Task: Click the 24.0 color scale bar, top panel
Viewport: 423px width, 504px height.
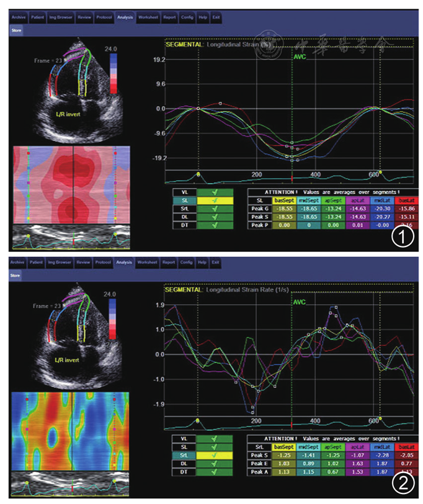Action: pyautogui.click(x=114, y=74)
